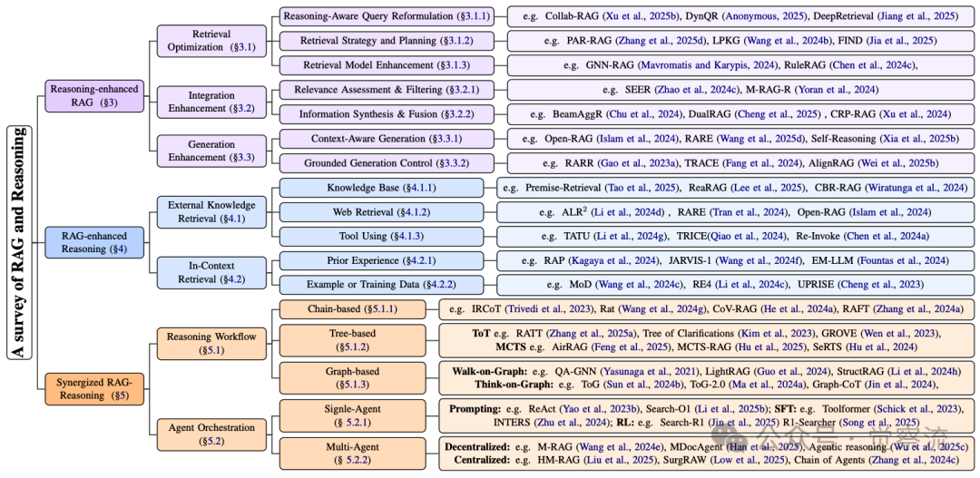Follow the 'Xu et al., 2025b' citation link
Image resolution: width=980 pixels, height=478 pixels.
click(640, 15)
